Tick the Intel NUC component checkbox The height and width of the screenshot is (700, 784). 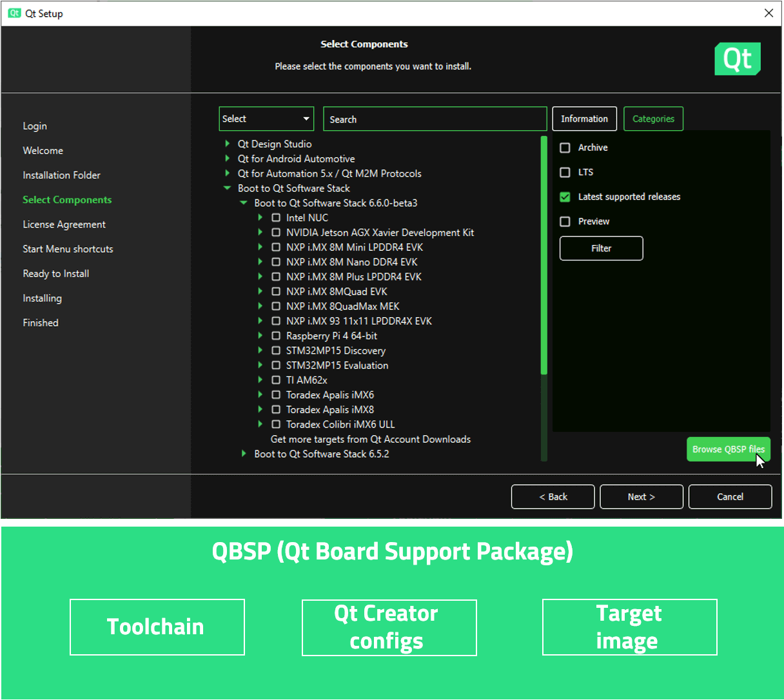coord(276,218)
